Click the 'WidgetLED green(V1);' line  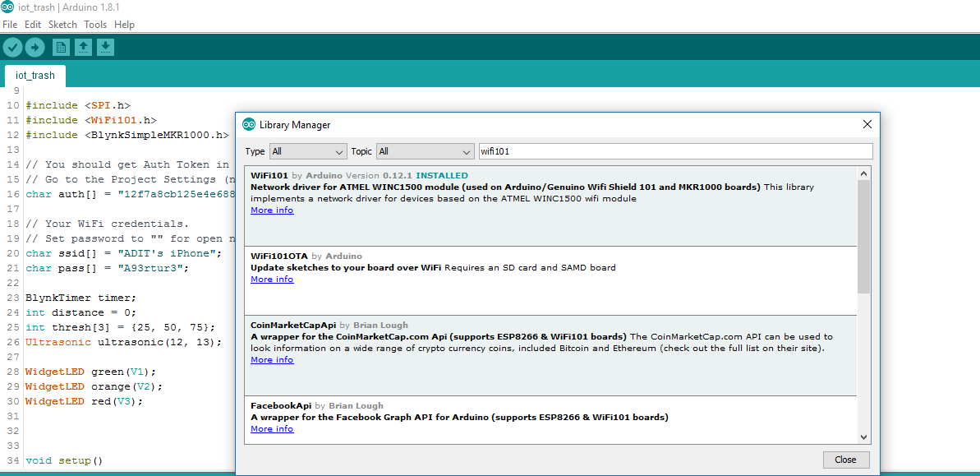91,372
